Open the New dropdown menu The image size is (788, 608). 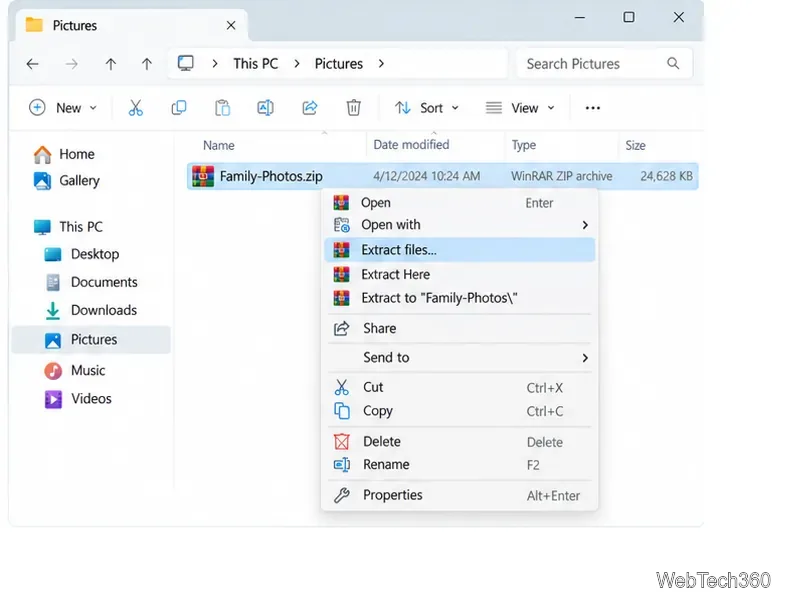[63, 108]
